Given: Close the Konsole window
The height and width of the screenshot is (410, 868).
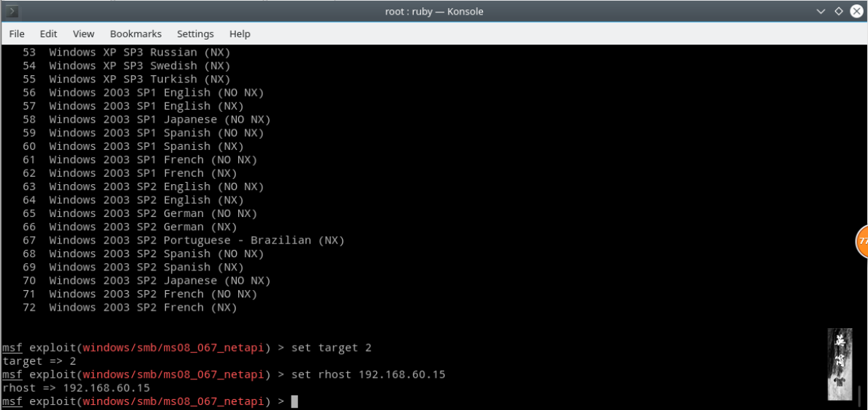Looking at the screenshot, I should (x=856, y=11).
